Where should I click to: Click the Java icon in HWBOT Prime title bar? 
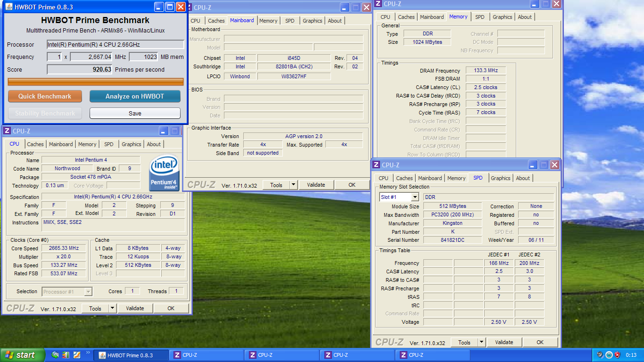tap(8, 7)
